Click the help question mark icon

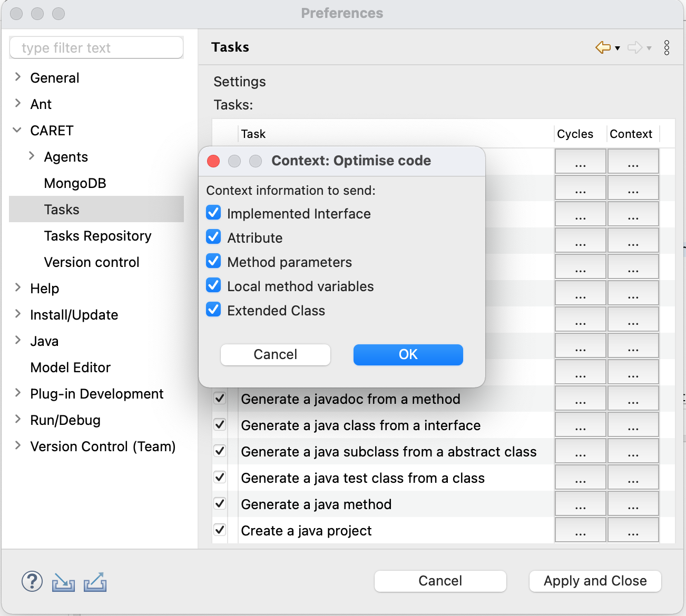pyautogui.click(x=32, y=581)
